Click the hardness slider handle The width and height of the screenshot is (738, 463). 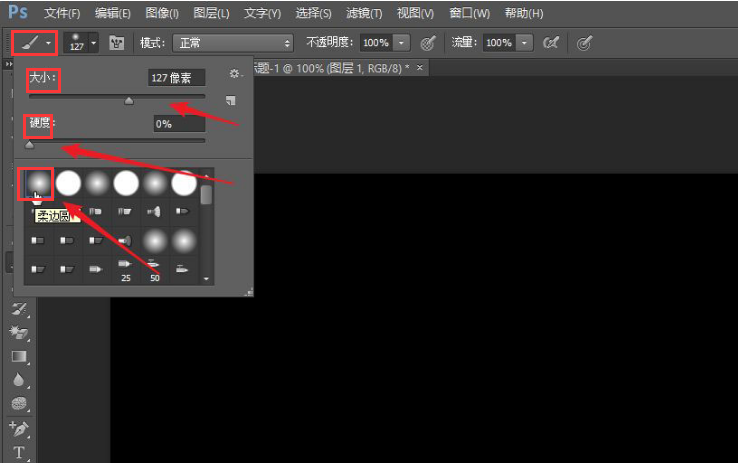click(30, 144)
